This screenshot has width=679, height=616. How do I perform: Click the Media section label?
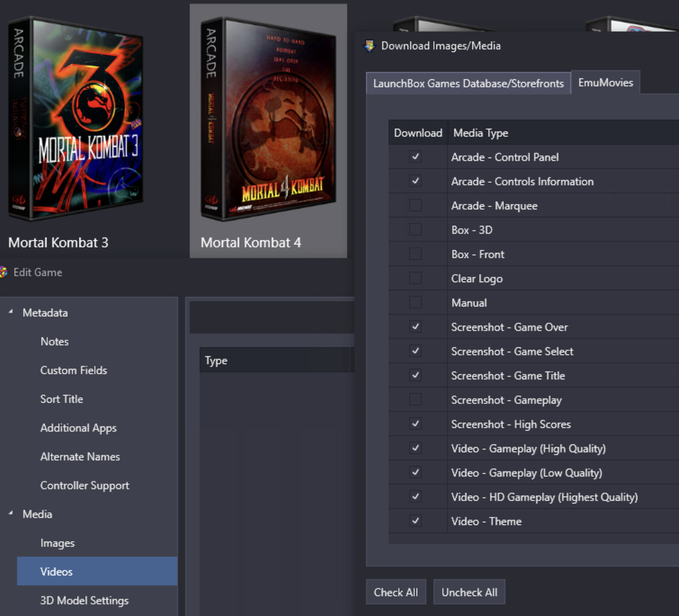(37, 514)
